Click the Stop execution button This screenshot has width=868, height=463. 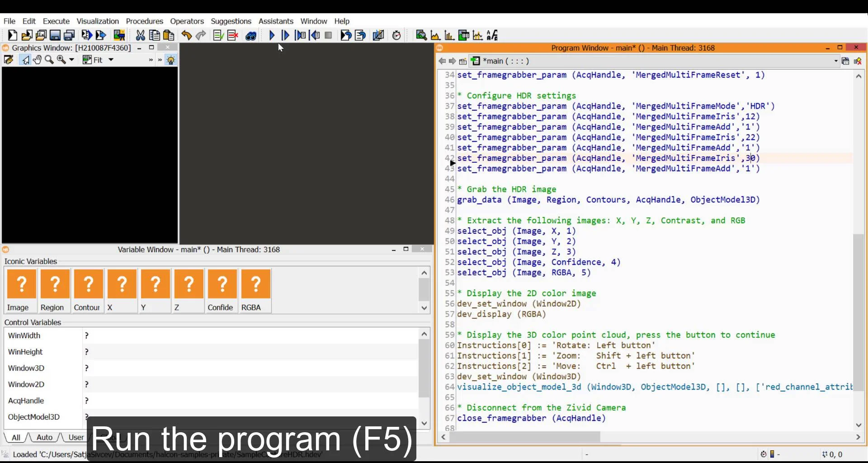click(329, 35)
